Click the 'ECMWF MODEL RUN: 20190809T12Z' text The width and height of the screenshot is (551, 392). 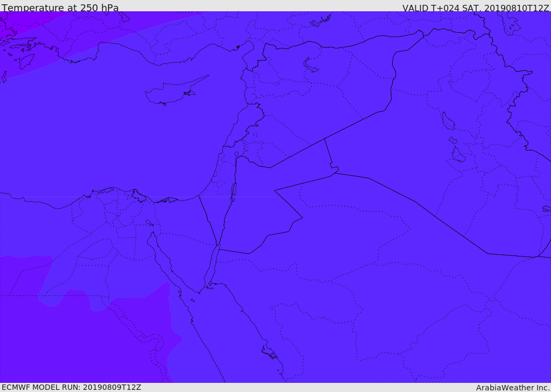pyautogui.click(x=72, y=387)
